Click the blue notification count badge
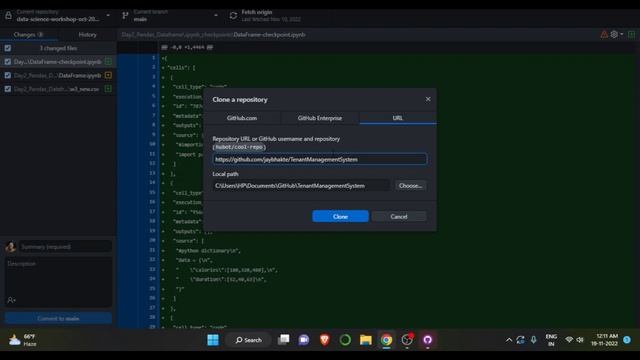The image size is (640, 360). coord(627,340)
